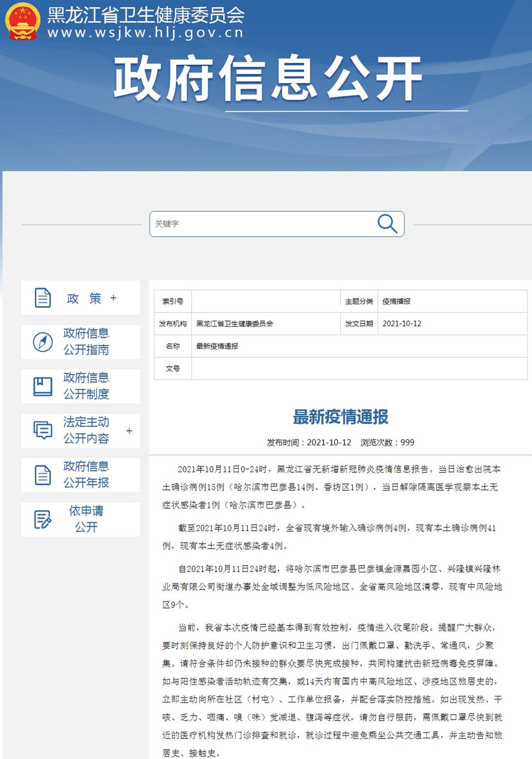The image size is (532, 759).
Task: Visit 黑龙江省卫生健康委员会 header link
Action: [x=143, y=15]
